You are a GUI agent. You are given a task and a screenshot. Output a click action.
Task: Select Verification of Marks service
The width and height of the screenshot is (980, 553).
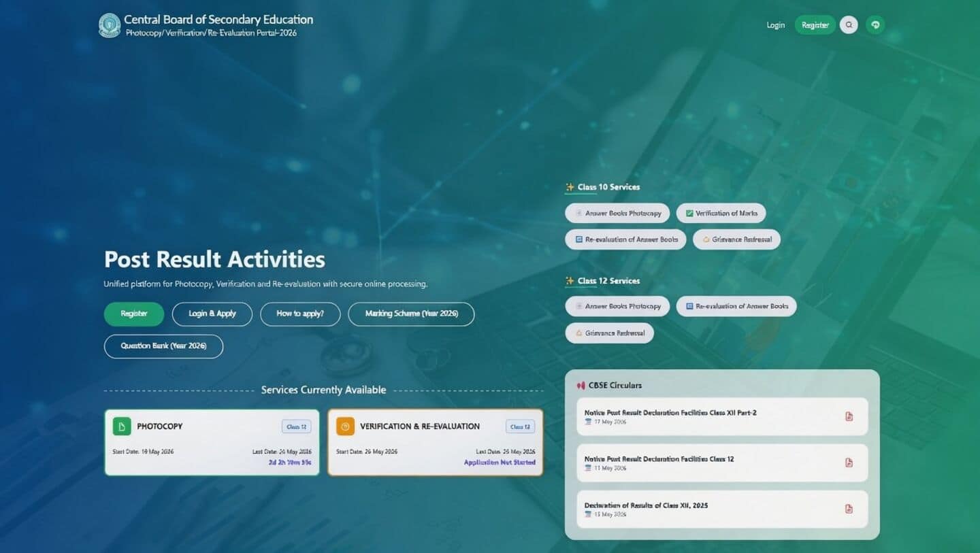point(721,213)
